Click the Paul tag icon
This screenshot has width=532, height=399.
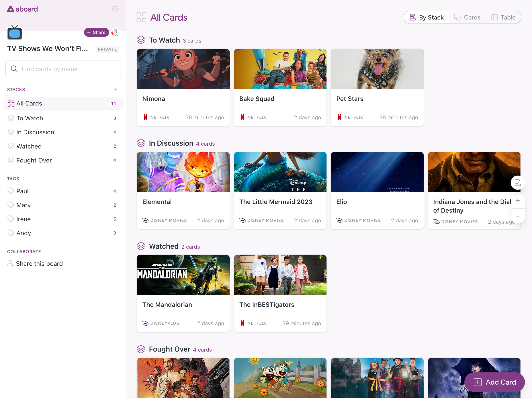click(x=11, y=191)
